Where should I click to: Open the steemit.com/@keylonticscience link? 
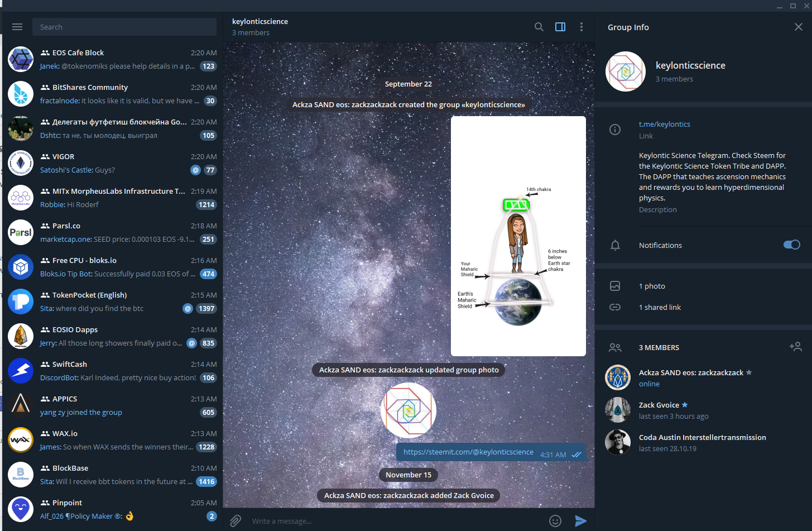pos(468,452)
